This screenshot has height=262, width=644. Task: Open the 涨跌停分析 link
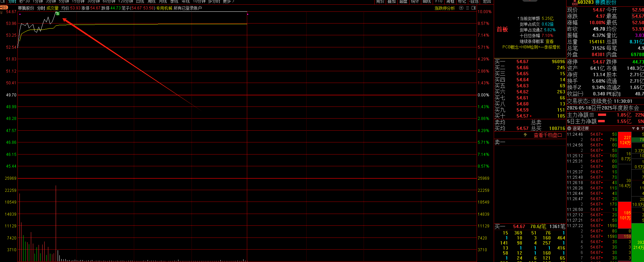click(x=445, y=8)
